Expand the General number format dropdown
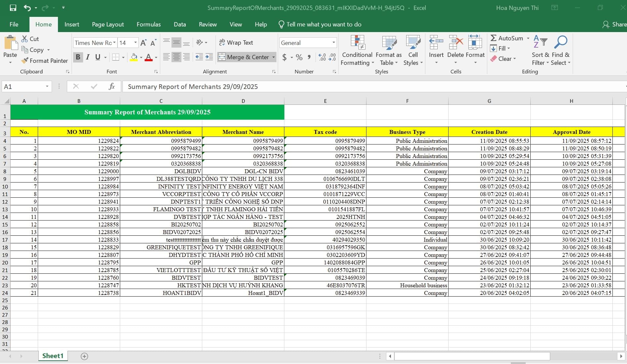Viewport: 627px width, 364px height. (333, 43)
